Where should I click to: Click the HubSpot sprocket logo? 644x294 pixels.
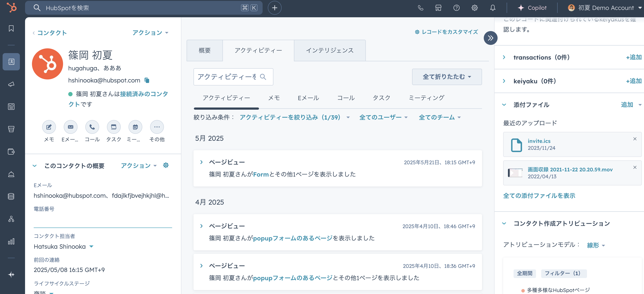tap(11, 8)
